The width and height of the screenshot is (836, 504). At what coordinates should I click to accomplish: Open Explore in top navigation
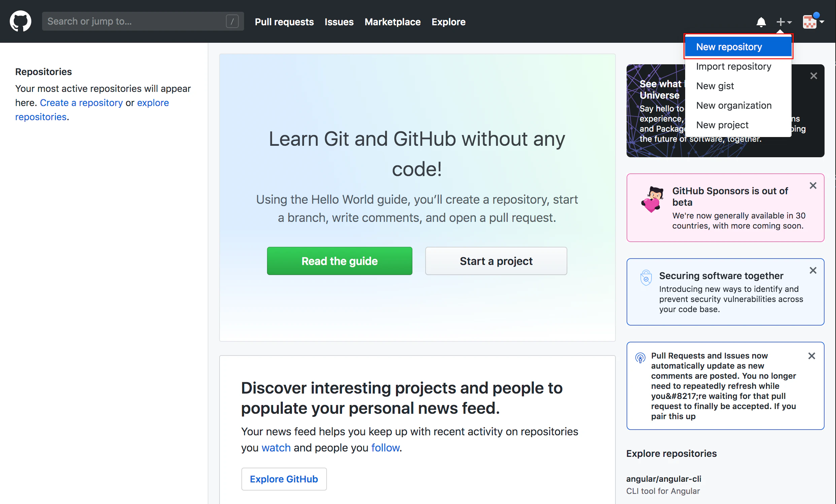448,22
